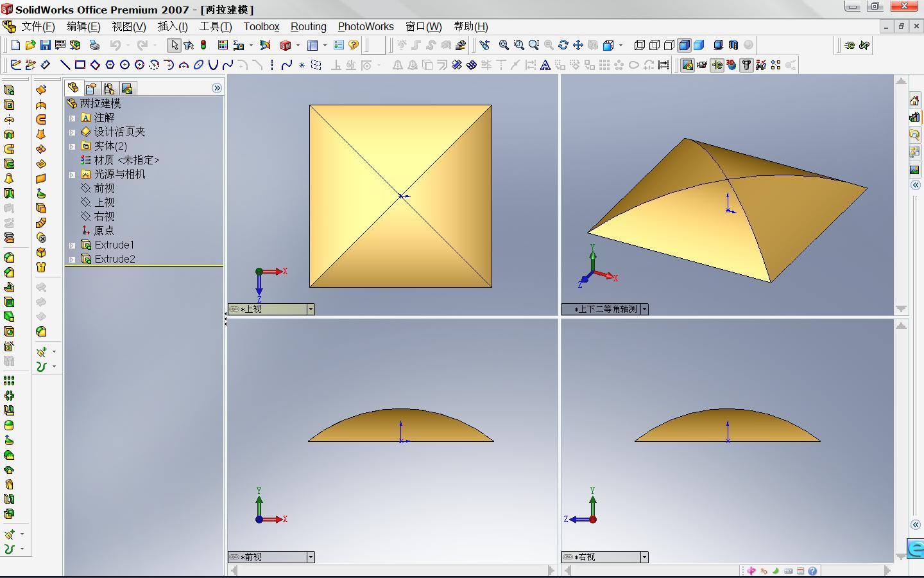Screen dimensions: 924x578
Task: Toggle the Select arrow tool
Action: pyautogui.click(x=174, y=45)
